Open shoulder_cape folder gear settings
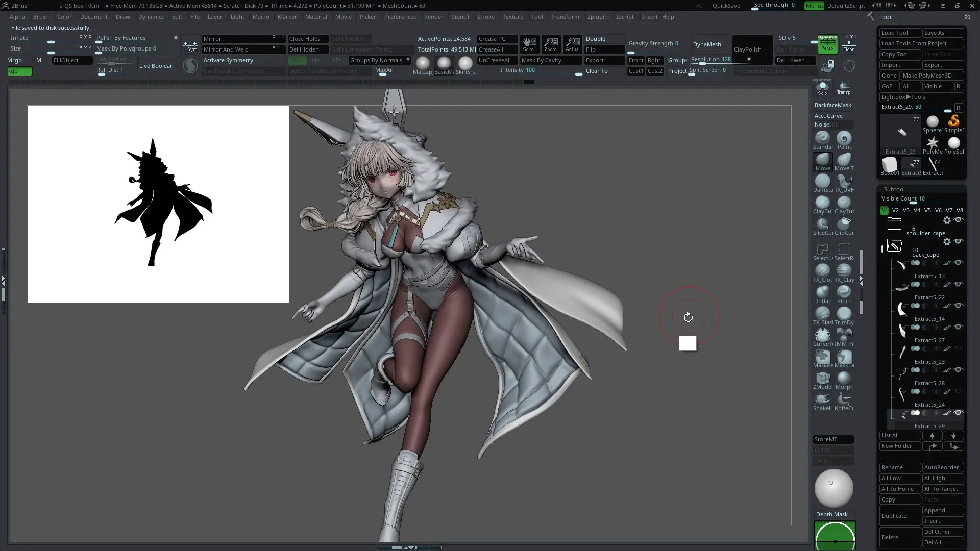The height and width of the screenshot is (551, 980). click(947, 220)
